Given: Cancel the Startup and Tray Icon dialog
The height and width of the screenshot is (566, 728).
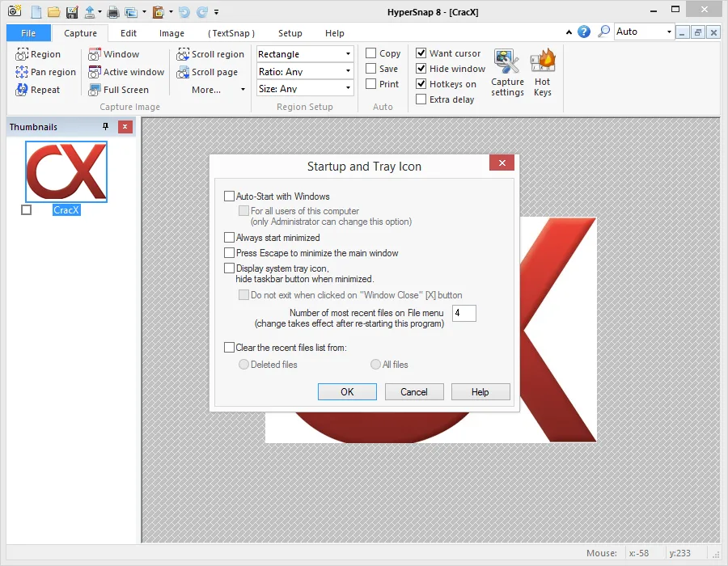Looking at the screenshot, I should click(414, 392).
